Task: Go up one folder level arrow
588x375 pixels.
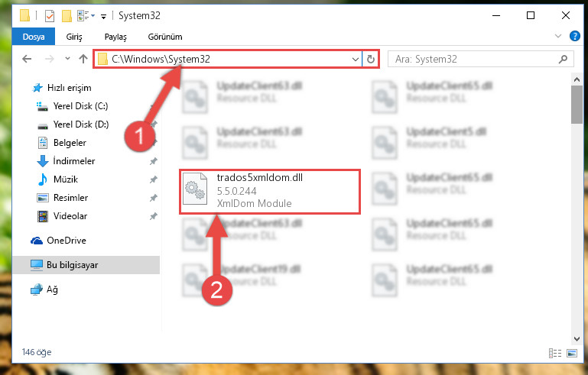Action: (x=83, y=59)
